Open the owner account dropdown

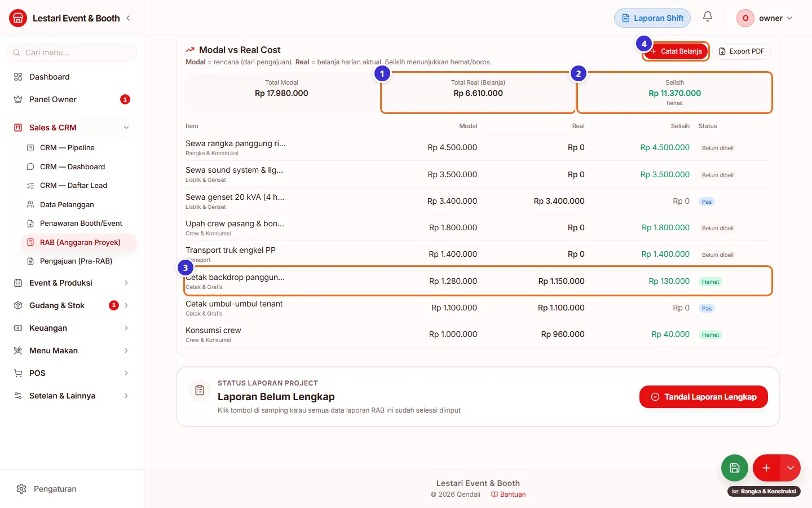click(765, 18)
